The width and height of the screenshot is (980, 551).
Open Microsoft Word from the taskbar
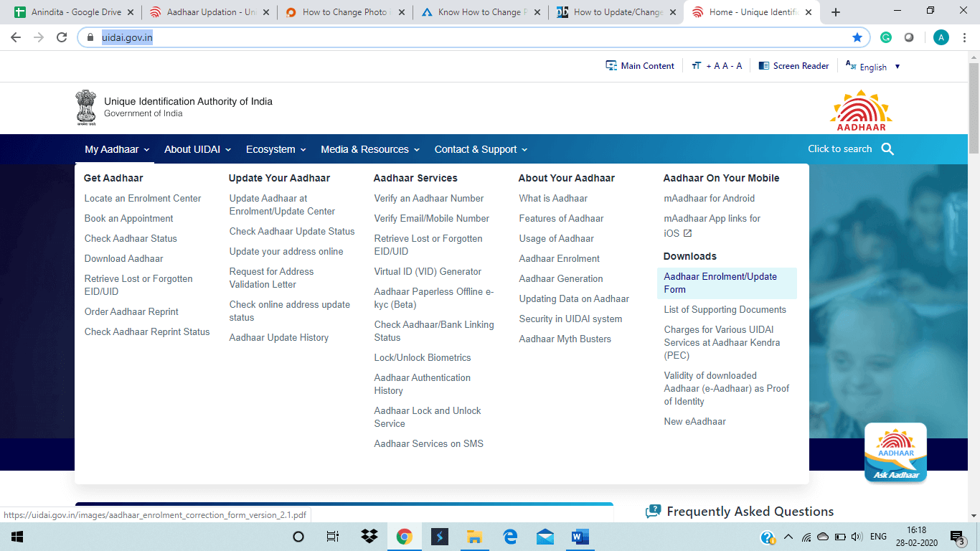[580, 537]
